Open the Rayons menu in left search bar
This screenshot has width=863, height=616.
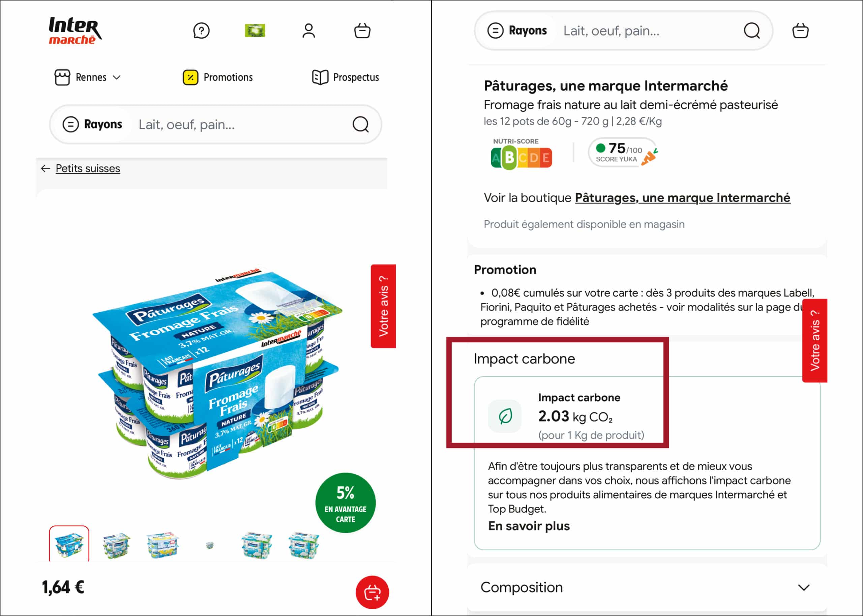coord(93,124)
